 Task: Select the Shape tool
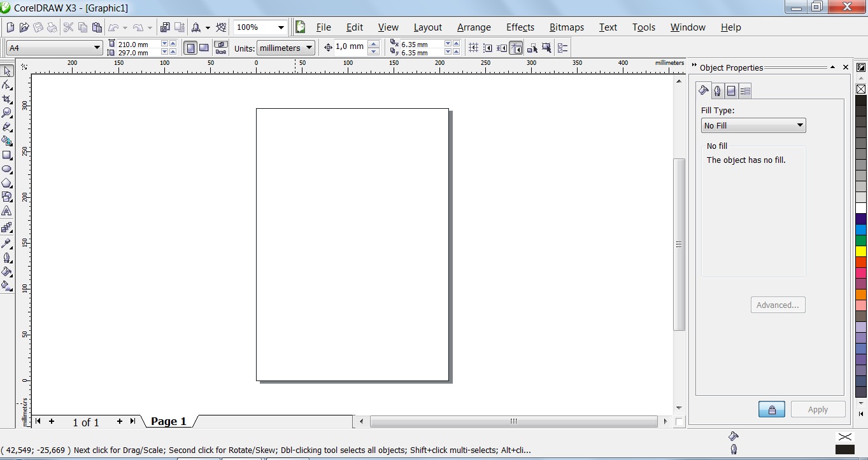pyautogui.click(x=7, y=85)
